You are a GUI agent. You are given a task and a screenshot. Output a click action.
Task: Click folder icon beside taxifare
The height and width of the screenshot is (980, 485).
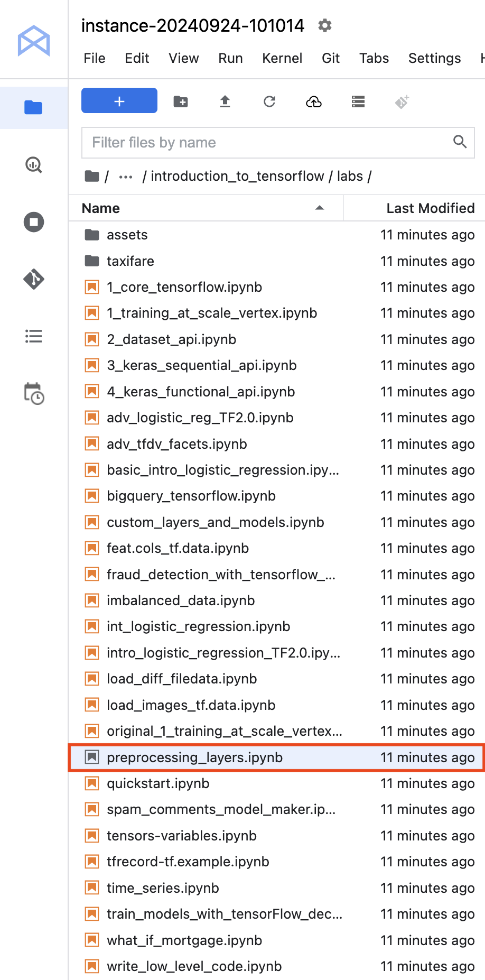pyautogui.click(x=92, y=261)
